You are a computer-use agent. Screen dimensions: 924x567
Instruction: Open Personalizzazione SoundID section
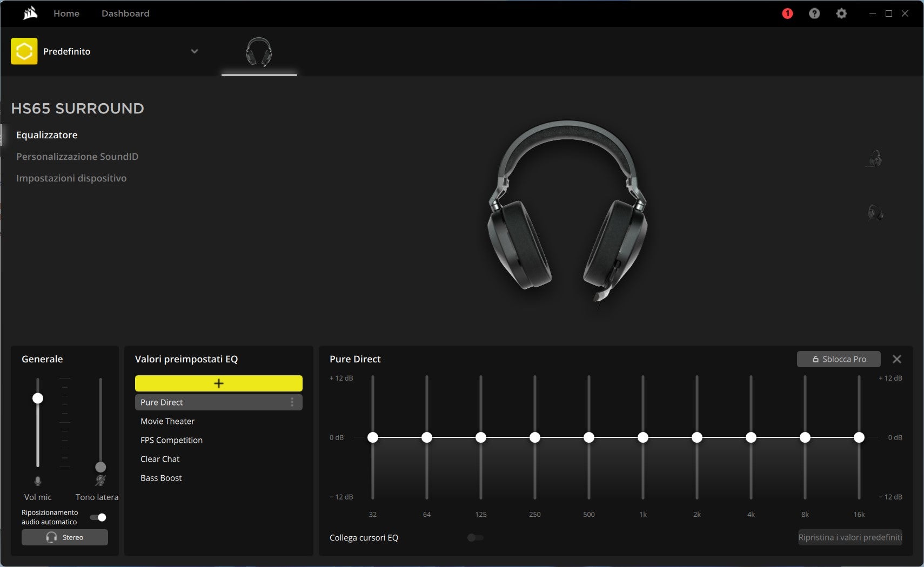(77, 157)
